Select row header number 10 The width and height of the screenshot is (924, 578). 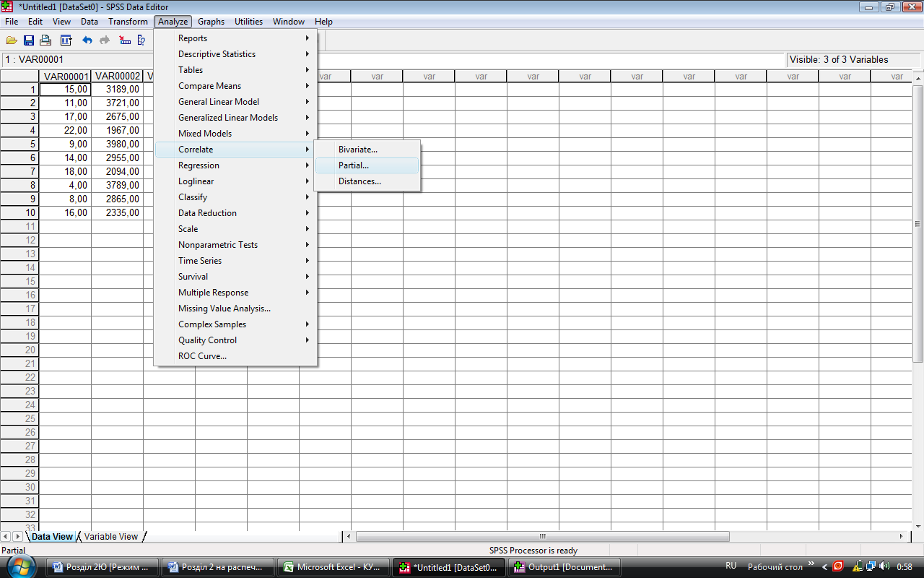tap(19, 213)
